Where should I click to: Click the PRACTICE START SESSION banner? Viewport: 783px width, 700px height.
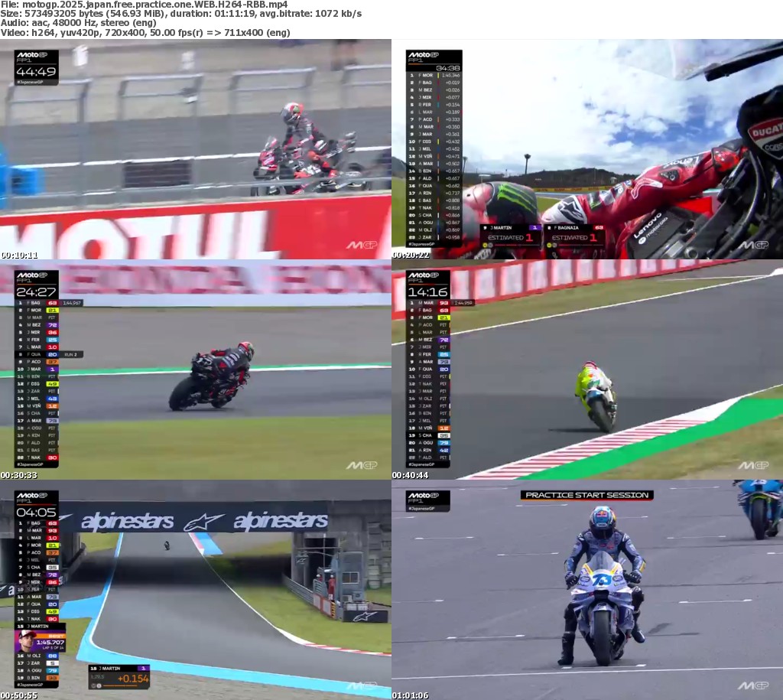coord(586,495)
